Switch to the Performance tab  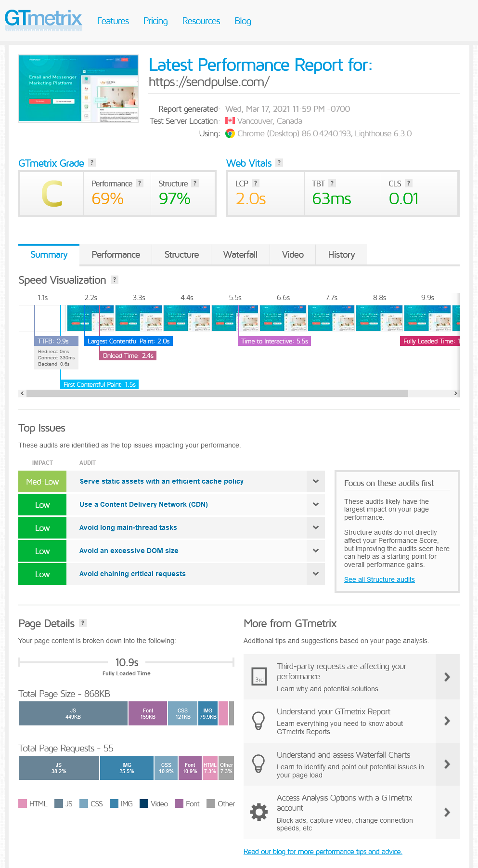pyautogui.click(x=116, y=254)
